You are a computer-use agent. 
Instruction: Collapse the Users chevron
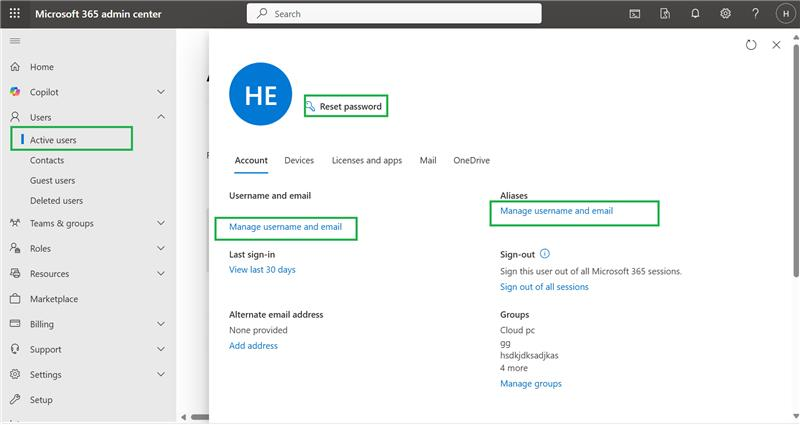click(x=161, y=117)
